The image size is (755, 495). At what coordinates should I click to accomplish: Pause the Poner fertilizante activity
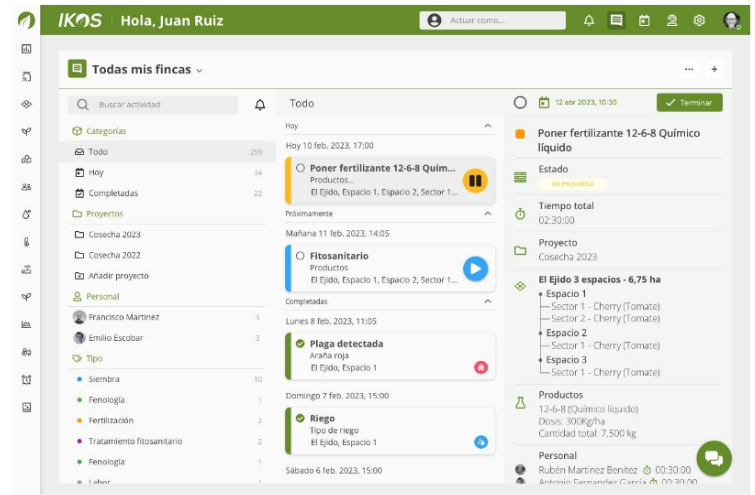click(x=475, y=181)
